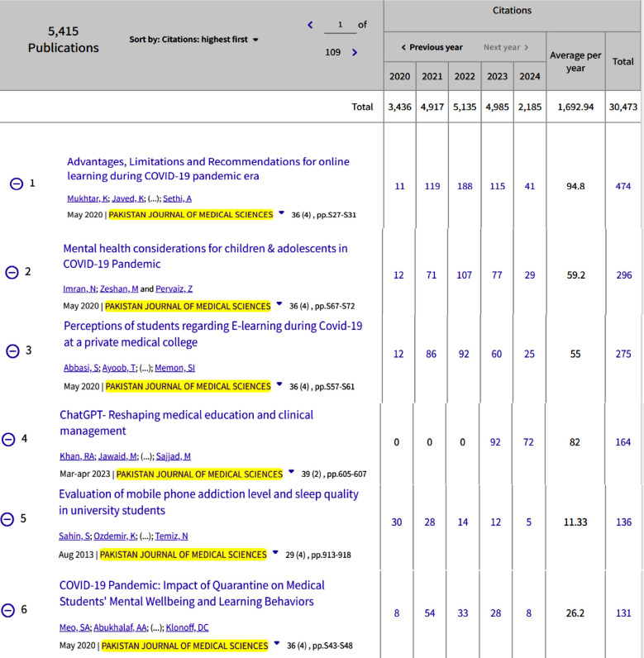This screenshot has height=658, width=644.
Task: View 136 total citations for publication 5
Action: point(624,522)
